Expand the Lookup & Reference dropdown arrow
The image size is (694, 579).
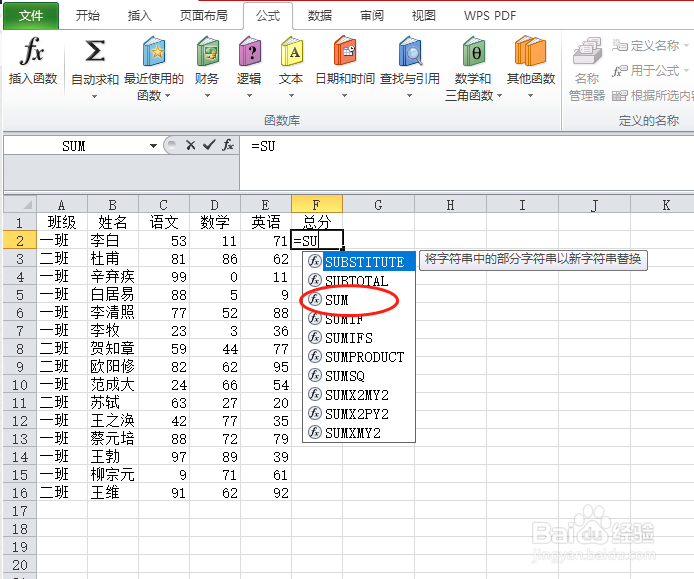point(409,95)
